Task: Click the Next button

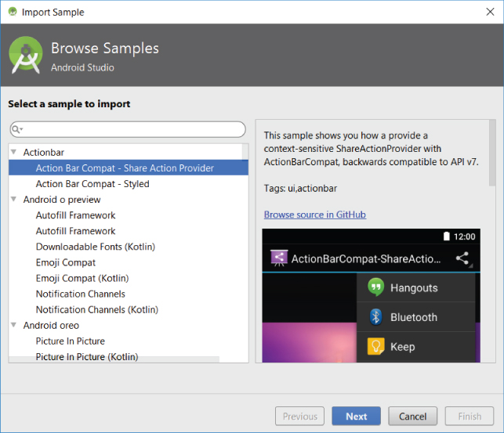Action: coord(356,416)
